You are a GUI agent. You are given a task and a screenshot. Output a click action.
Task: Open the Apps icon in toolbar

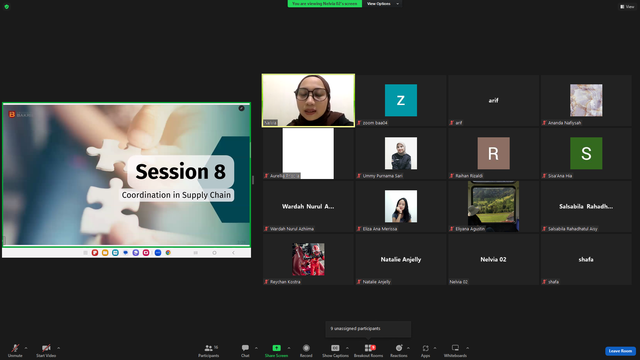425,348
